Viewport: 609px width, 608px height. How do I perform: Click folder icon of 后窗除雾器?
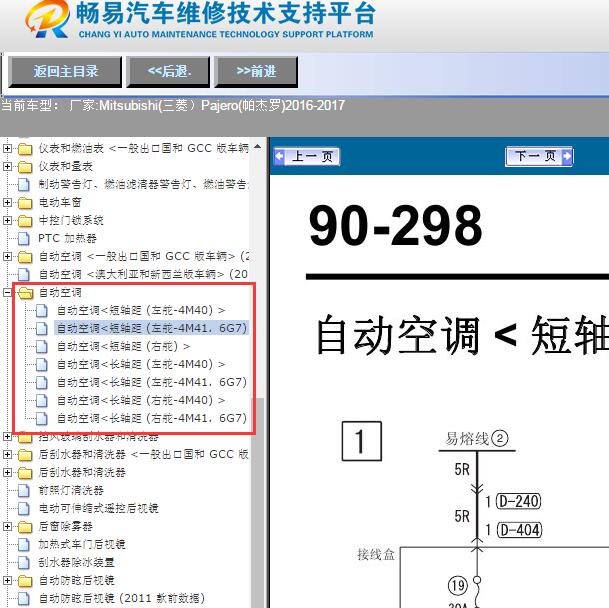click(x=25, y=527)
